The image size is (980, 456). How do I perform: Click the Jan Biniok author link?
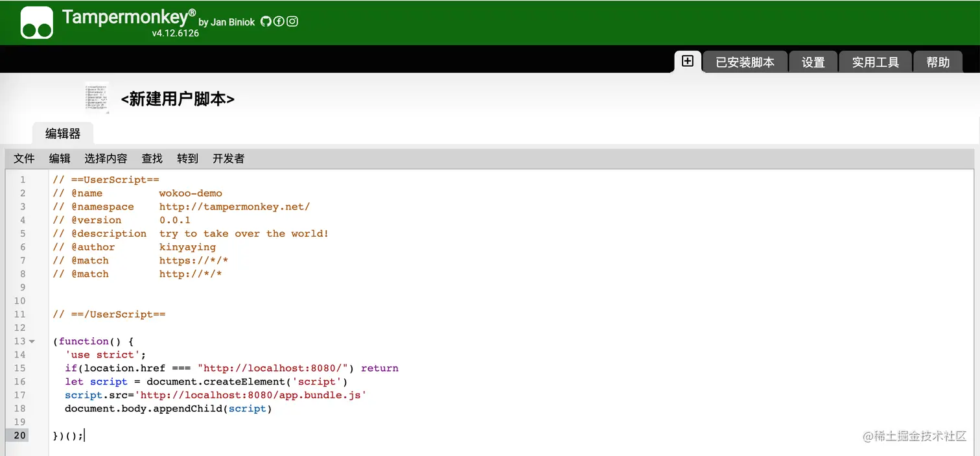click(x=232, y=22)
